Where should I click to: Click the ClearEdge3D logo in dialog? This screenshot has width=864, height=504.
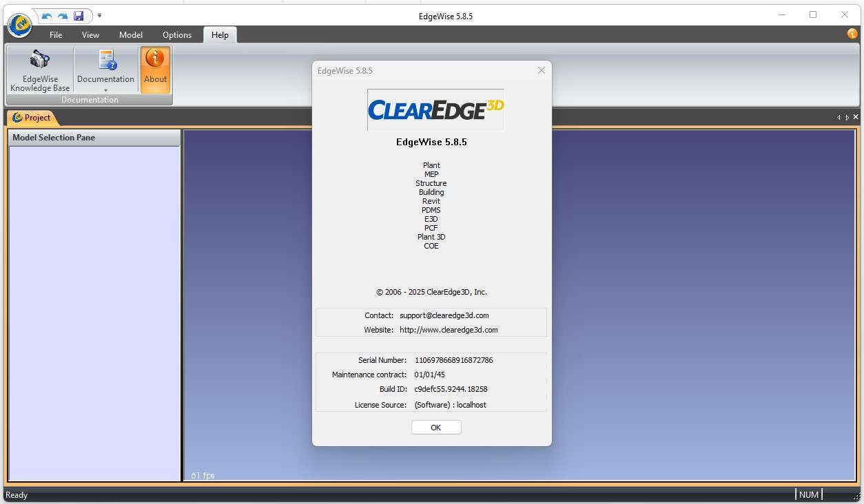(x=435, y=109)
